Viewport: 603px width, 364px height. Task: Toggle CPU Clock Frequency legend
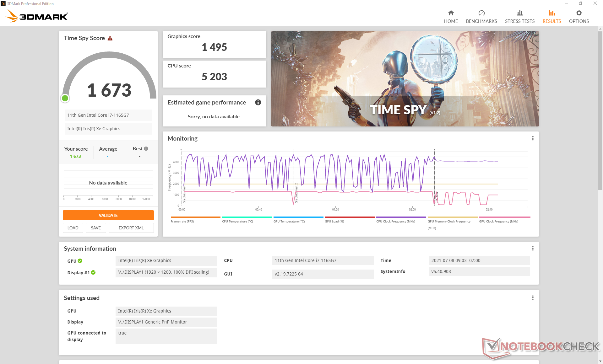coord(401,220)
